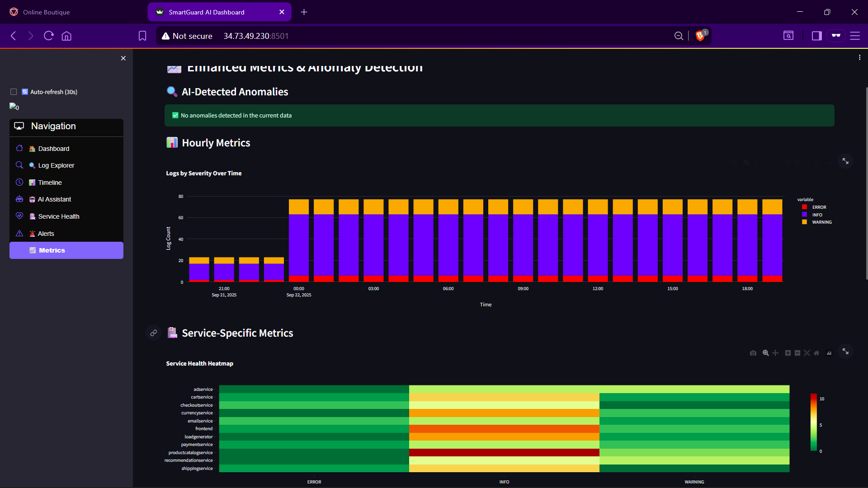This screenshot has width=868, height=488.
Task: Go to Log Explorer page
Action: pos(56,165)
